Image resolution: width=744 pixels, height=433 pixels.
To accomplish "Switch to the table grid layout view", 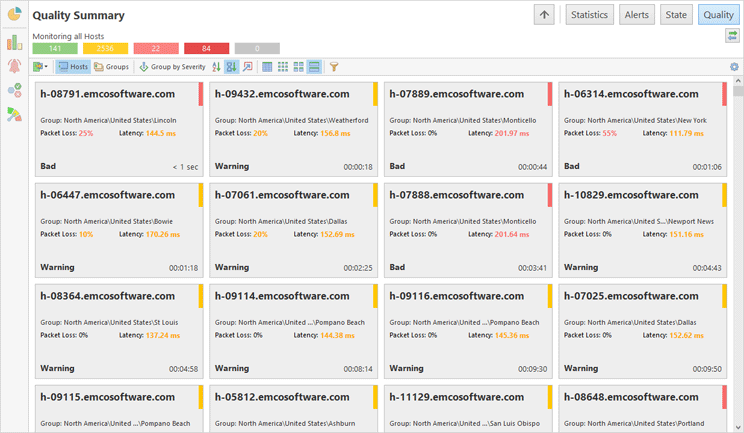I will 267,67.
